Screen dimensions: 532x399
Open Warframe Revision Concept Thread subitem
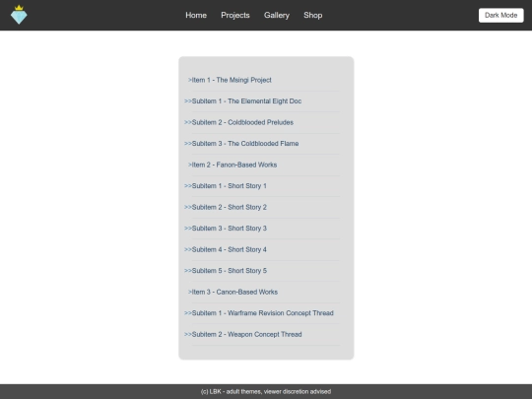pyautogui.click(x=263, y=313)
